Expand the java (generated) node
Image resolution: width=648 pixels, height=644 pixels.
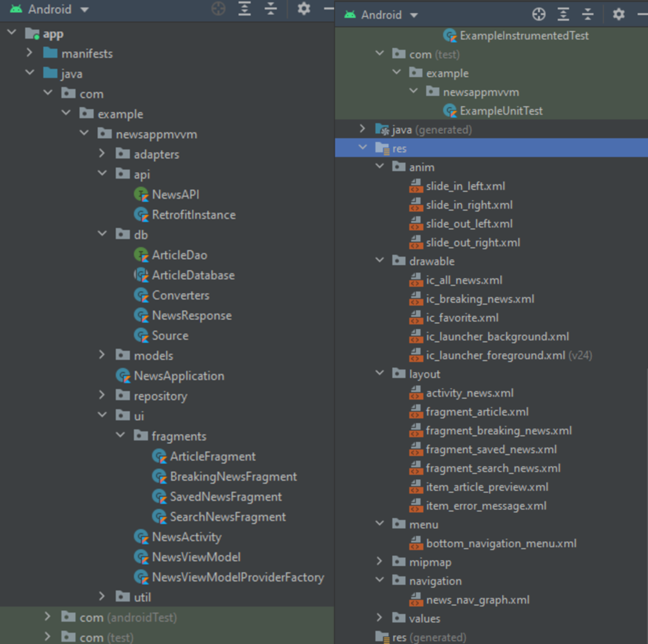[362, 128]
